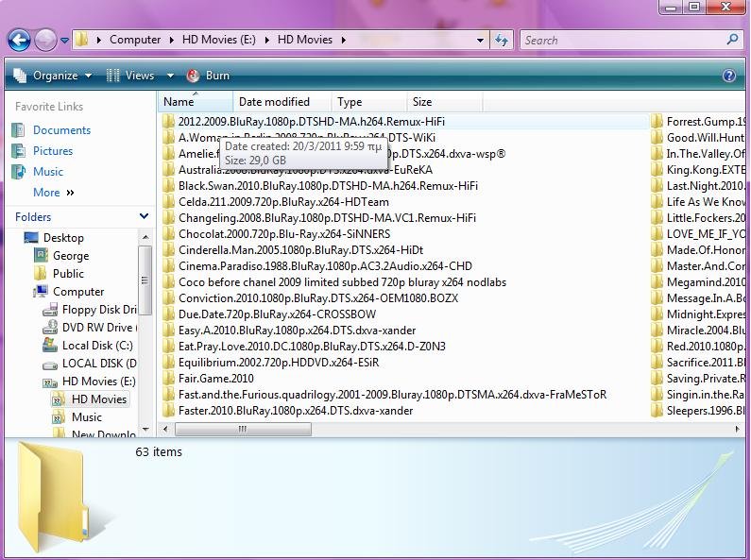Click the folder icon in the address bar

coord(82,40)
